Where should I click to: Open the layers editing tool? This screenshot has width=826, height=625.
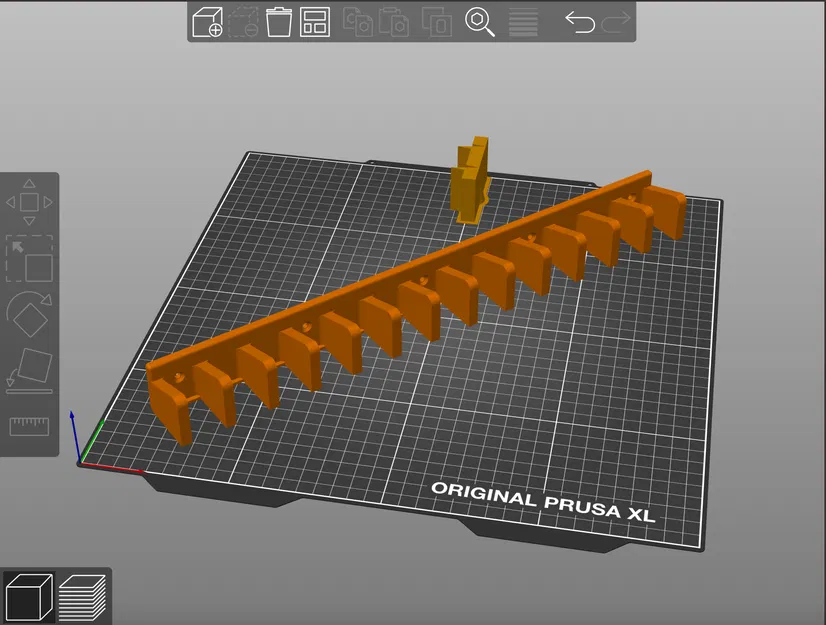click(x=523, y=22)
